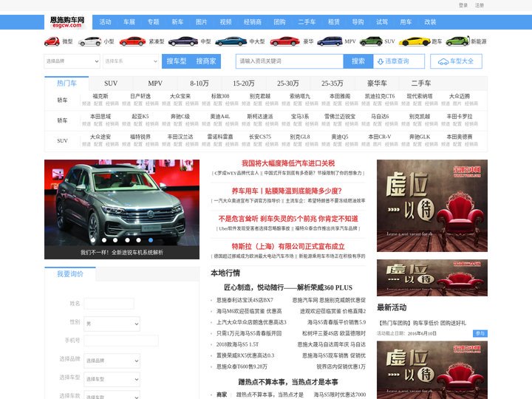Switch to the 热门车 tab
532x399 pixels.
(x=66, y=83)
